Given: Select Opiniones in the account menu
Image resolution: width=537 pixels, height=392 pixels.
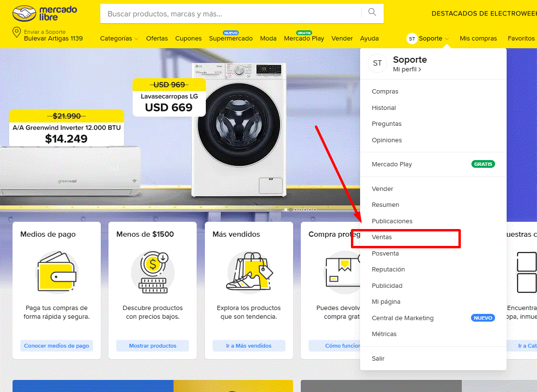Looking at the screenshot, I should (387, 140).
